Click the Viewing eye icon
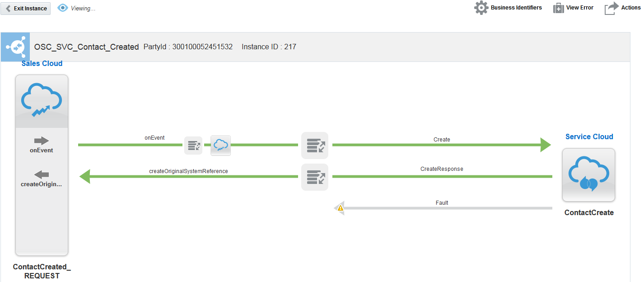This screenshot has height=282, width=644. coord(63,8)
